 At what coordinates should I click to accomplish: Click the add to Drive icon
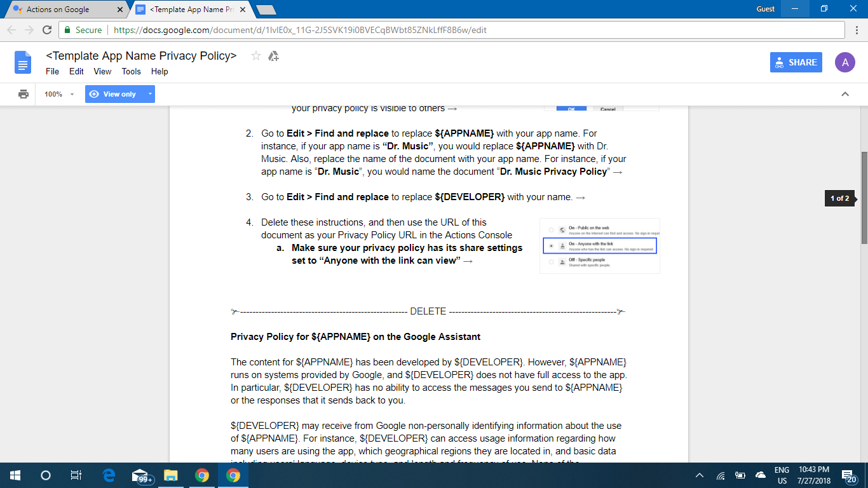(273, 56)
